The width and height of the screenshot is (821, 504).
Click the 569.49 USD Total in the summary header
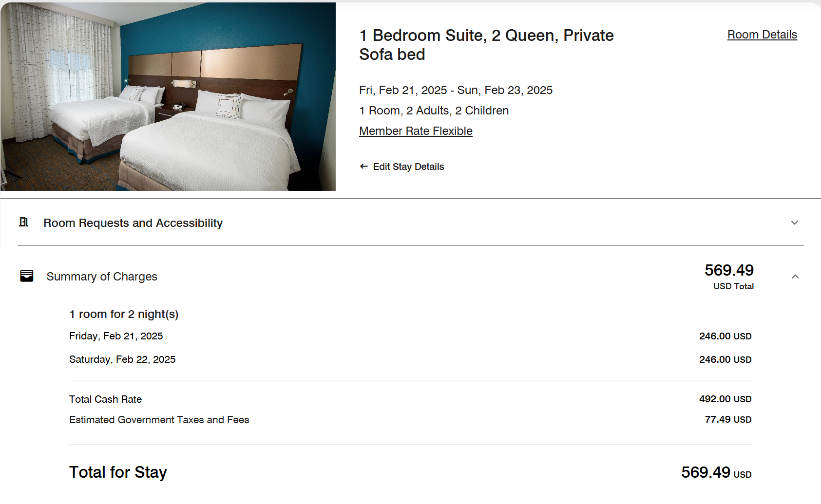pyautogui.click(x=729, y=276)
